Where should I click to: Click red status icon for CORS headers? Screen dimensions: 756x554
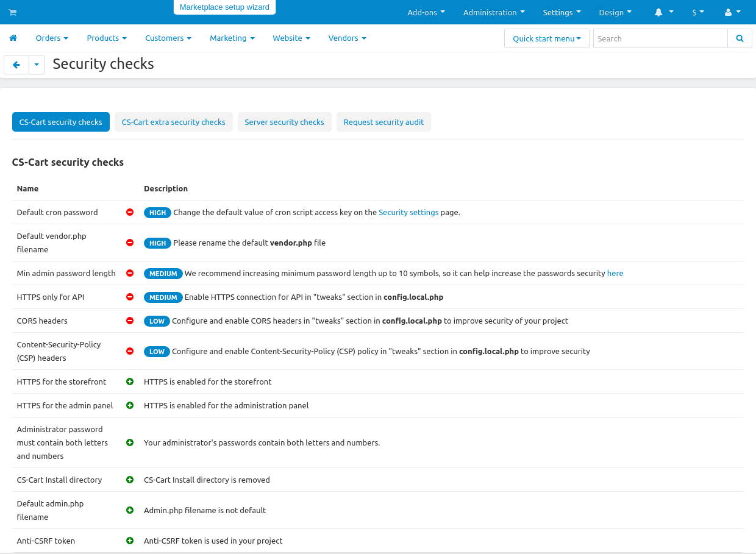click(x=130, y=321)
